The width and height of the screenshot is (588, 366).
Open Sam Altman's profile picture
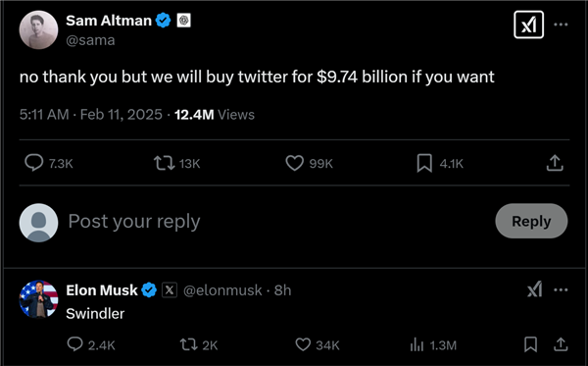coord(38,29)
